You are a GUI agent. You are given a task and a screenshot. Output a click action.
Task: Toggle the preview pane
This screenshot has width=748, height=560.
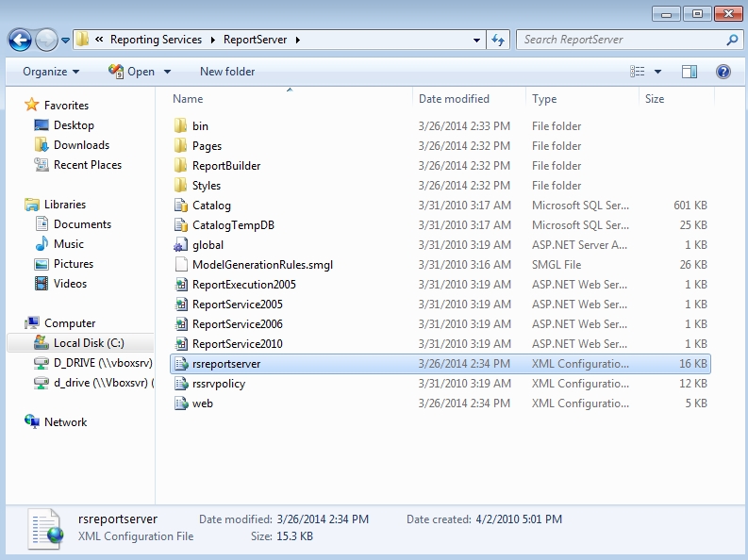pos(690,72)
